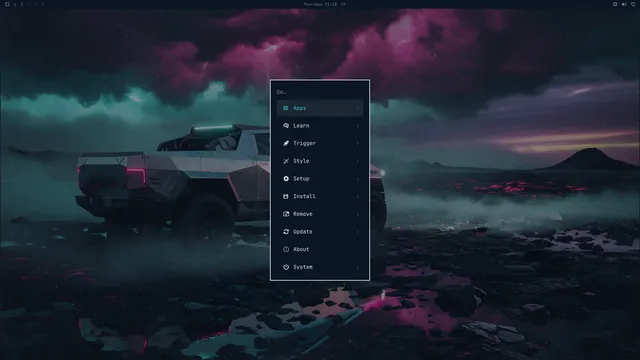Expand the Remove submenu chevron
Image resolution: width=640 pixels, height=360 pixels.
point(358,214)
